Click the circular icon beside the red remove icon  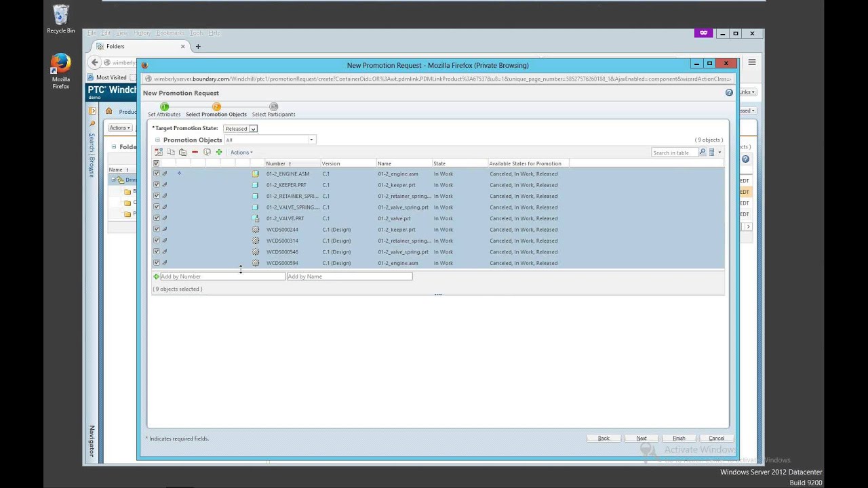[207, 152]
